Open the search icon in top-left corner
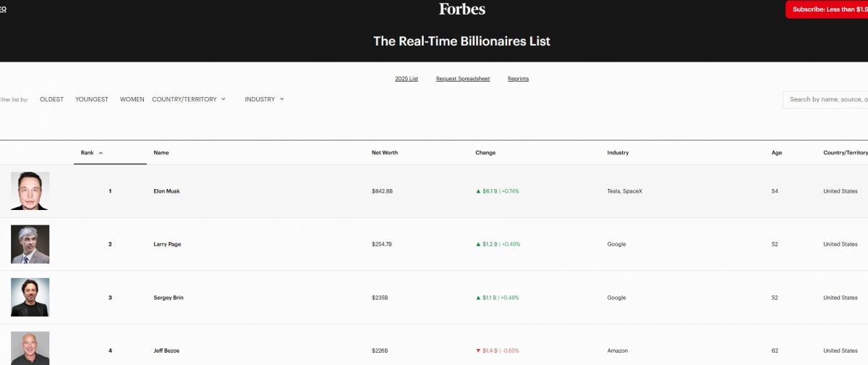The image size is (868, 365). 3,10
